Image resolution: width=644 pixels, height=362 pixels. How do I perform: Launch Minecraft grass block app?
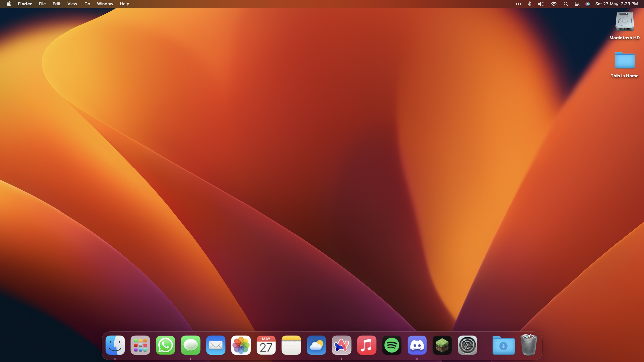442,345
